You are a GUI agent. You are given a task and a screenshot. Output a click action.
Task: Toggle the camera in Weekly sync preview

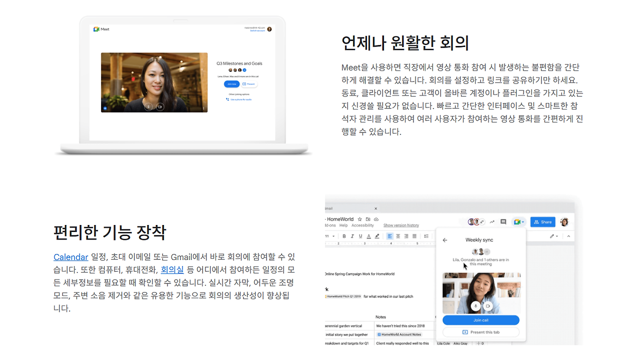coord(487,306)
